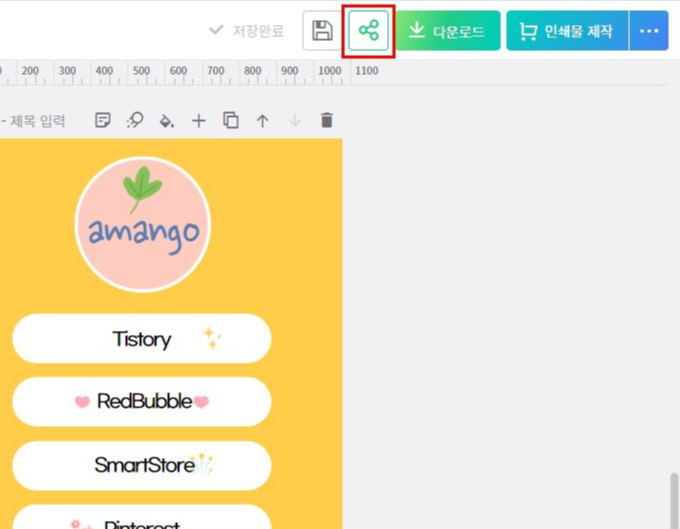The height and width of the screenshot is (529, 680).
Task: Click the green leaf on the logo
Action: tap(141, 188)
